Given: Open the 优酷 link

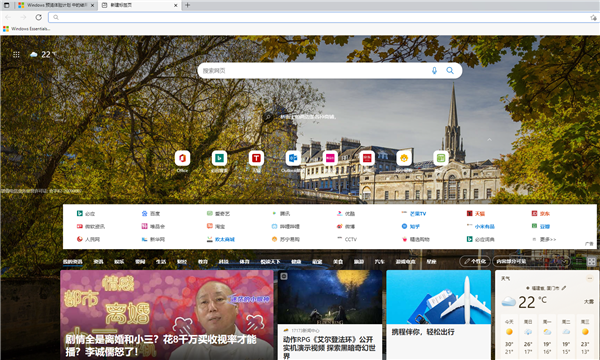Looking at the screenshot, I should click(346, 213).
